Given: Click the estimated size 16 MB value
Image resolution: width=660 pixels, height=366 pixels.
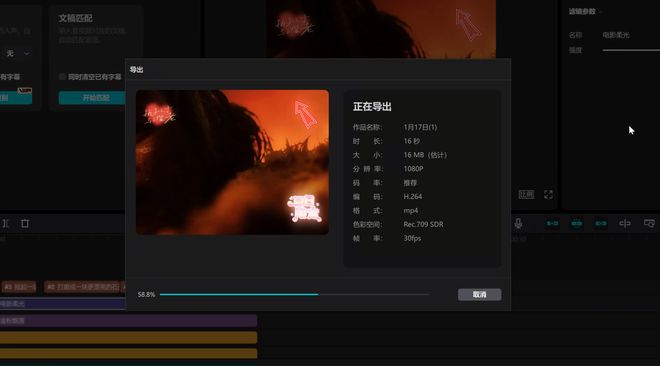Looking at the screenshot, I should [x=425, y=155].
